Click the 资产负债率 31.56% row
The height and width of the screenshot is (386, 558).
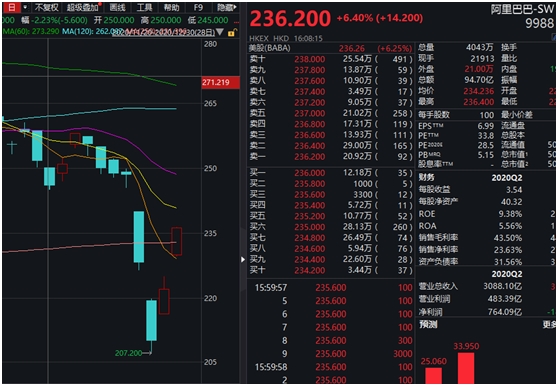pyautogui.click(x=470, y=261)
